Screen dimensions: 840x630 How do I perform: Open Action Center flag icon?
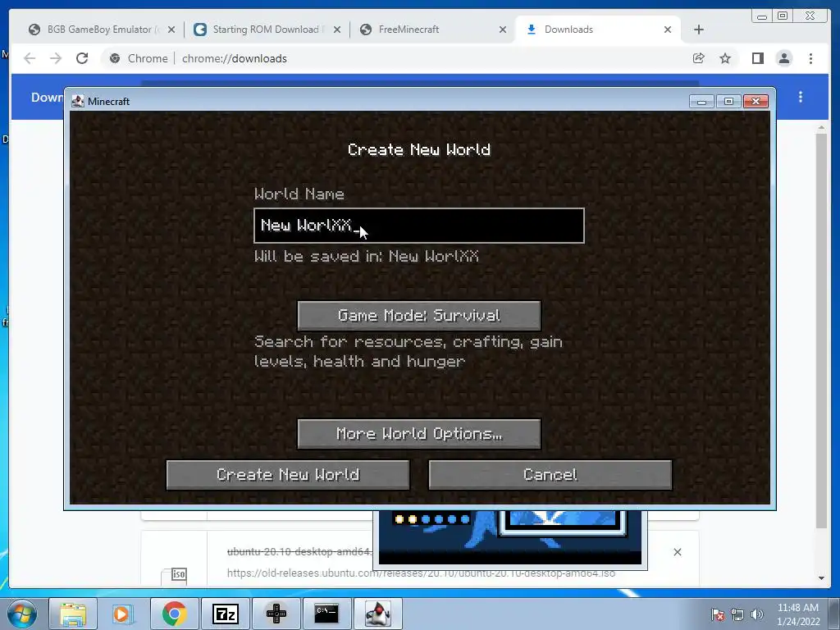pyautogui.click(x=718, y=614)
